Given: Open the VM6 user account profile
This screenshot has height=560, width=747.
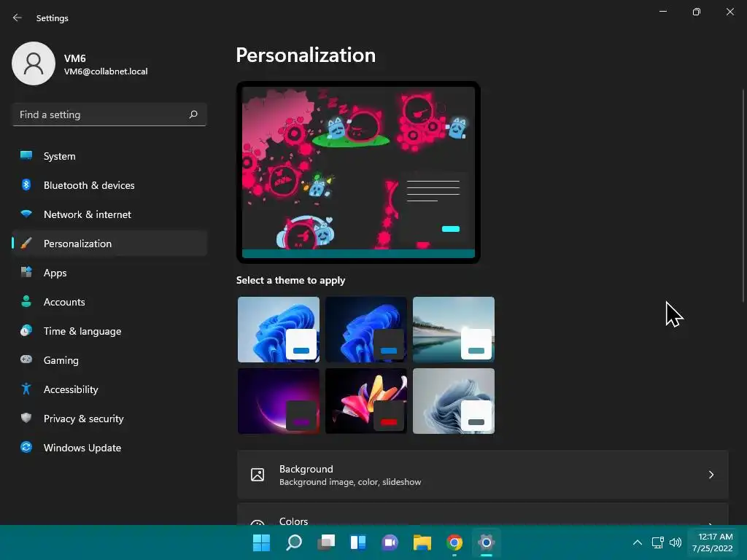Looking at the screenshot, I should [x=80, y=64].
